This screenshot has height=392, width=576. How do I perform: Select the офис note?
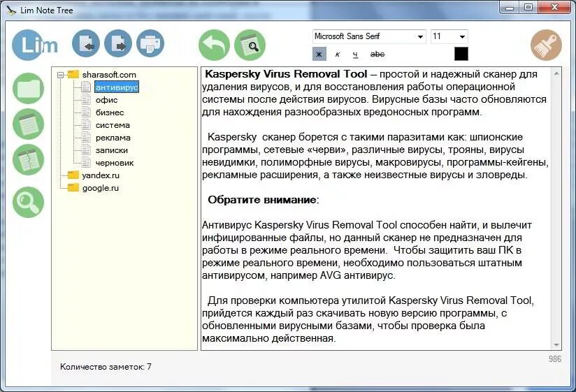tap(106, 100)
